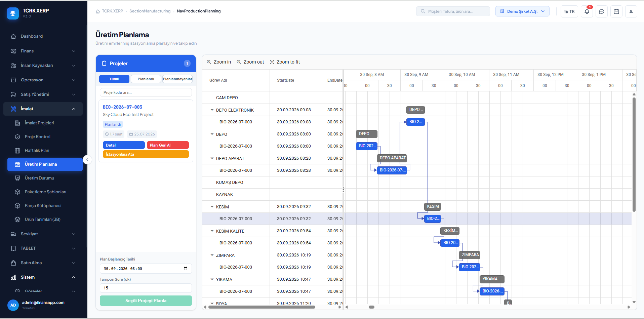Expand the İnsan Kaynakları menu
This screenshot has height=319, width=644.
click(43, 66)
